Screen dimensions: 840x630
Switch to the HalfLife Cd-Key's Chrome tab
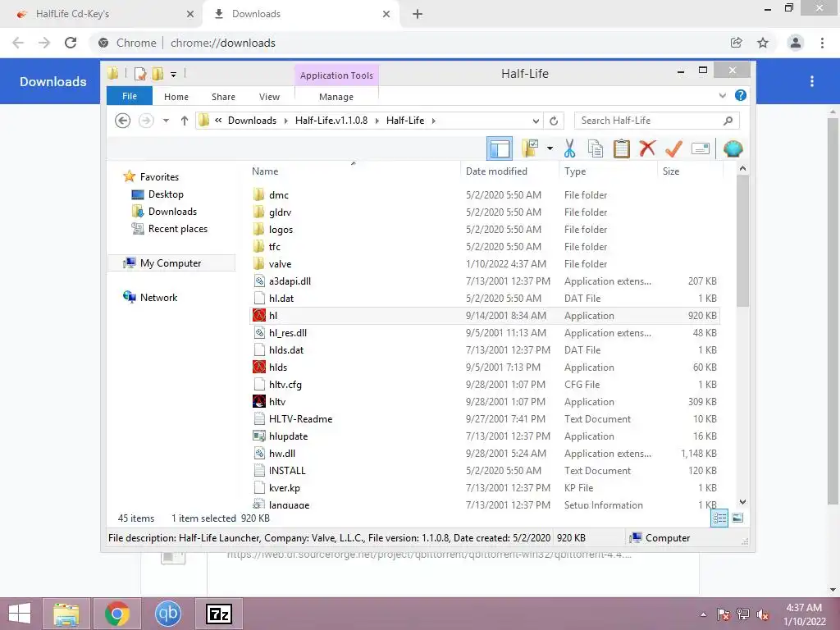pyautogui.click(x=102, y=14)
